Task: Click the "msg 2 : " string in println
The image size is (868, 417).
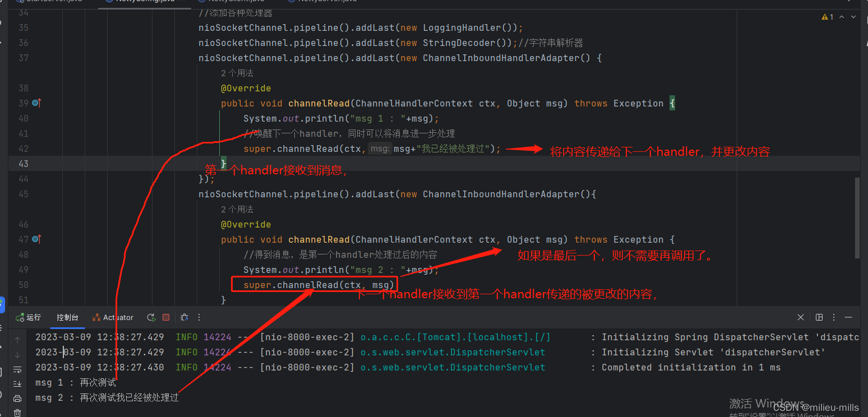Action: coord(378,270)
